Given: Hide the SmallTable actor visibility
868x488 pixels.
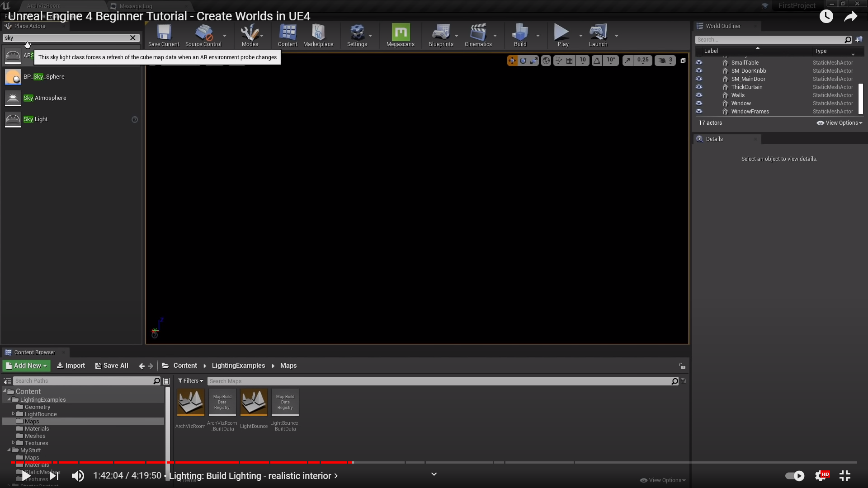Looking at the screenshot, I should coord(699,63).
